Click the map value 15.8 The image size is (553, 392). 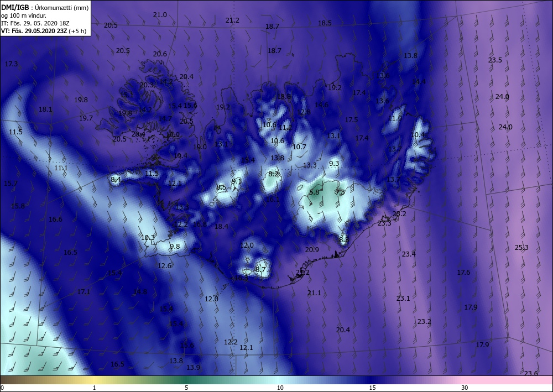tap(18, 206)
